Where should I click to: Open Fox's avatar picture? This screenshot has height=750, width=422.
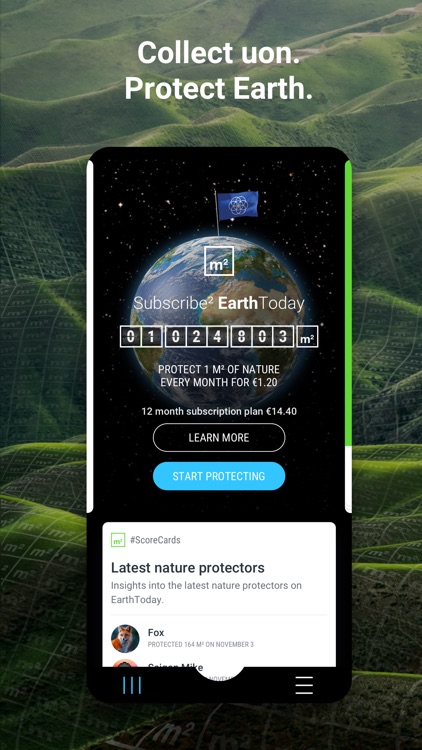pyautogui.click(x=125, y=639)
